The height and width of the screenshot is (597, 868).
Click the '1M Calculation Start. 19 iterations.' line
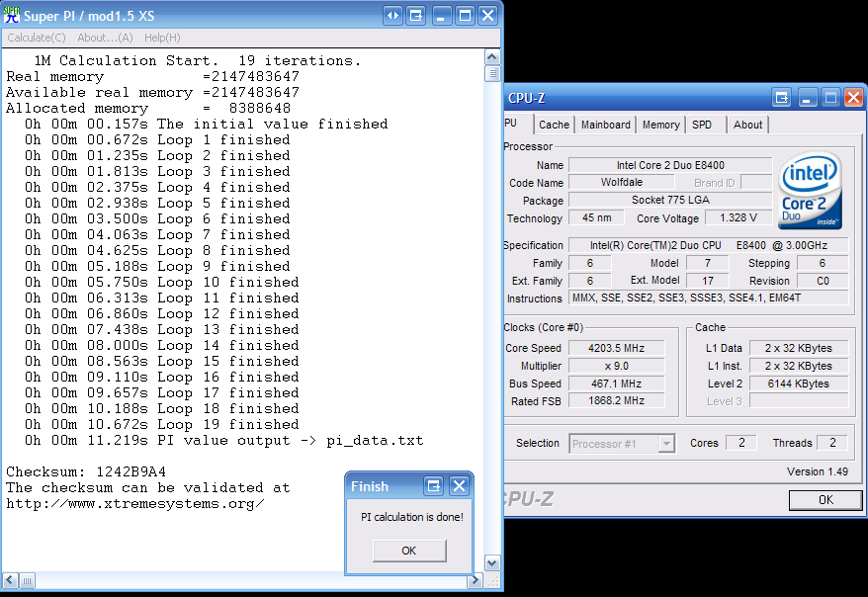(x=197, y=61)
